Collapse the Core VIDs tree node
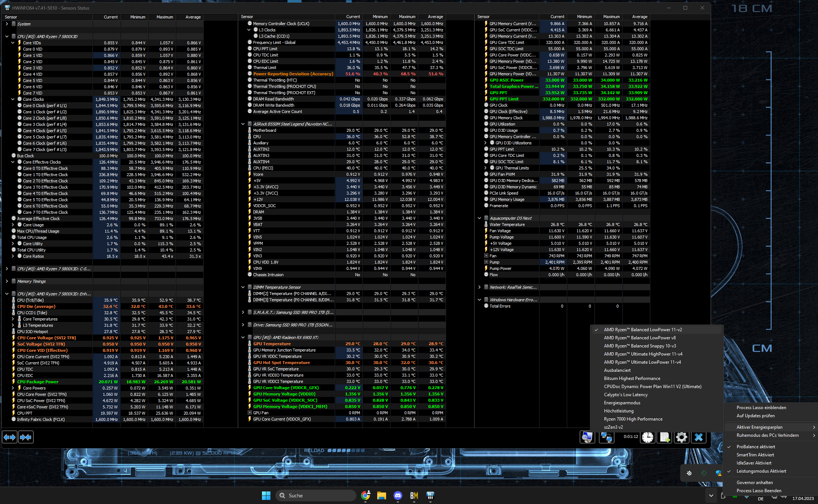Screen dimensions: 818x504 click(13, 43)
